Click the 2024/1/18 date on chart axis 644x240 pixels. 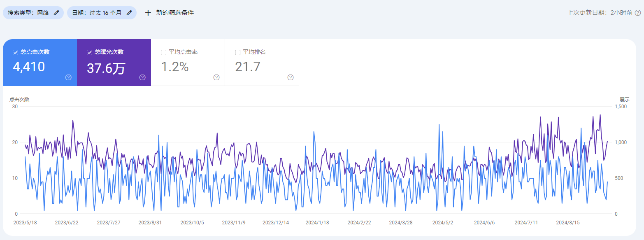317,223
